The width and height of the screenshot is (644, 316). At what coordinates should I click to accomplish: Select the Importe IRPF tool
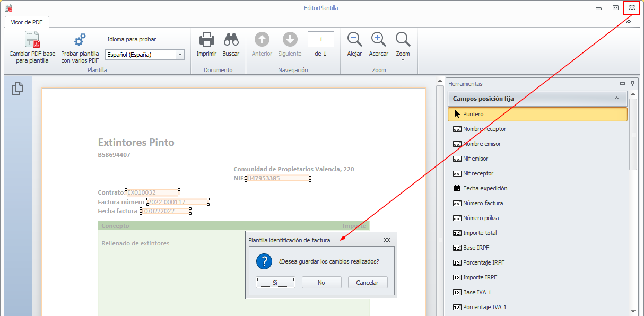(537, 277)
